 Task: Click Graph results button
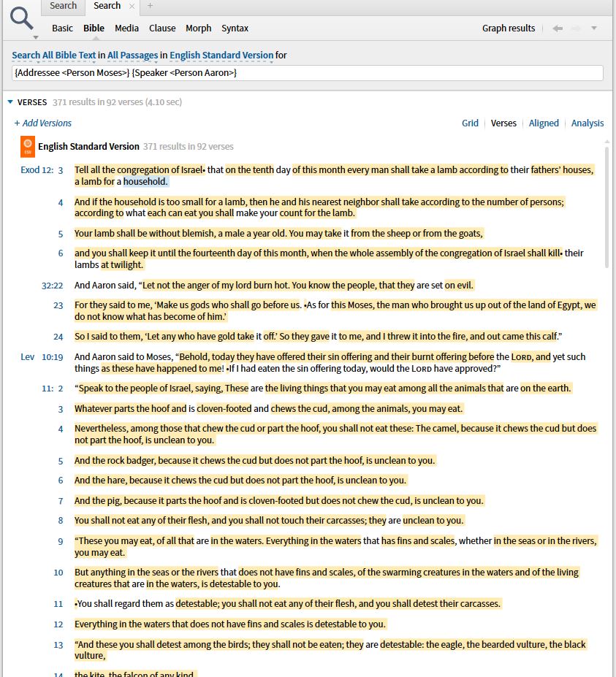click(509, 28)
